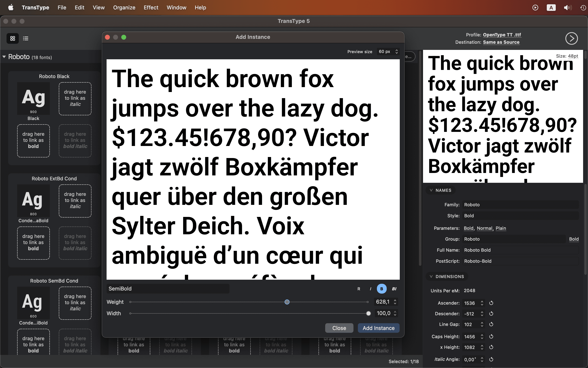Click the Bold parameter link
The image size is (588, 368).
(468, 228)
